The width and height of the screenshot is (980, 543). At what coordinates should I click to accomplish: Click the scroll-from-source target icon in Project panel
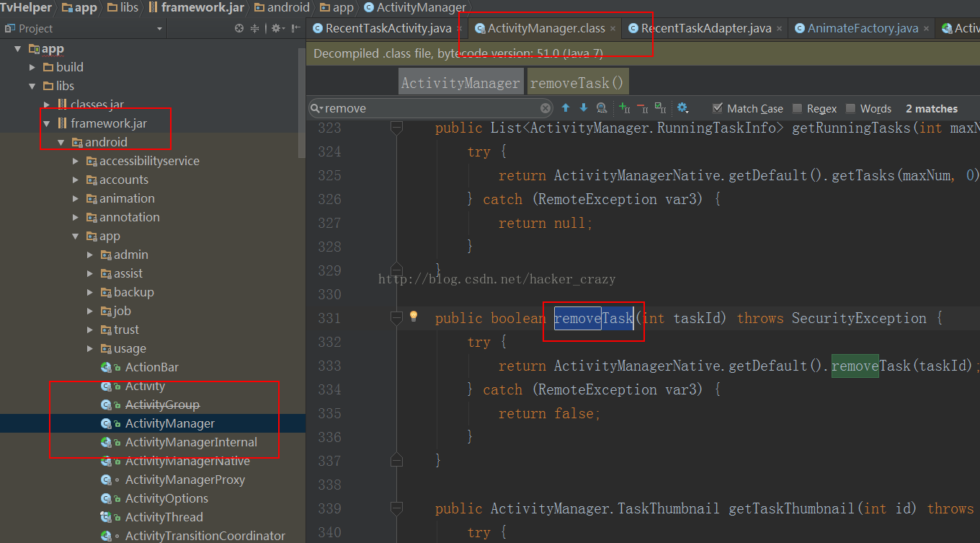click(239, 28)
